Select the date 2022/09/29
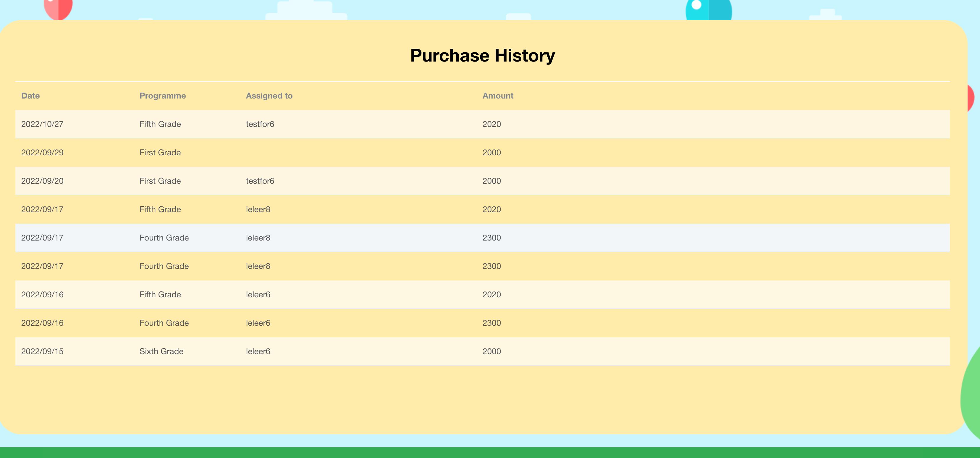The height and width of the screenshot is (458, 980). point(42,152)
